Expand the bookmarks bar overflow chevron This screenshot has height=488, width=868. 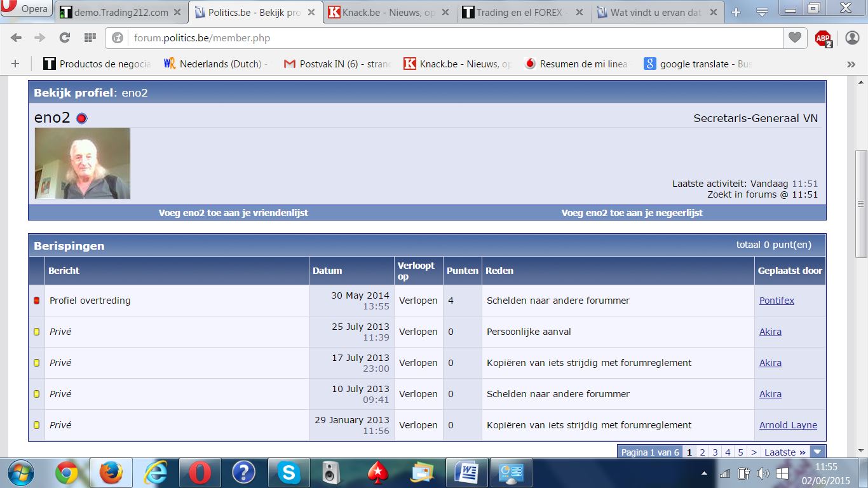[851, 64]
